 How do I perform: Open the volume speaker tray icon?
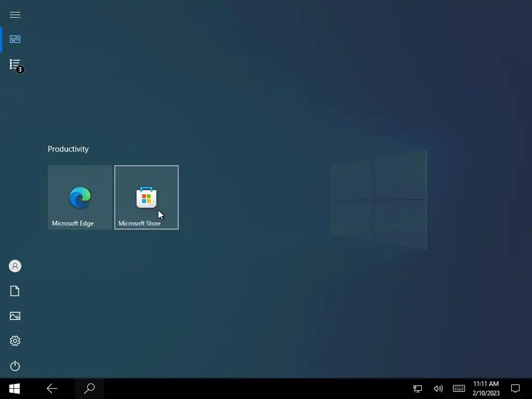pos(438,389)
